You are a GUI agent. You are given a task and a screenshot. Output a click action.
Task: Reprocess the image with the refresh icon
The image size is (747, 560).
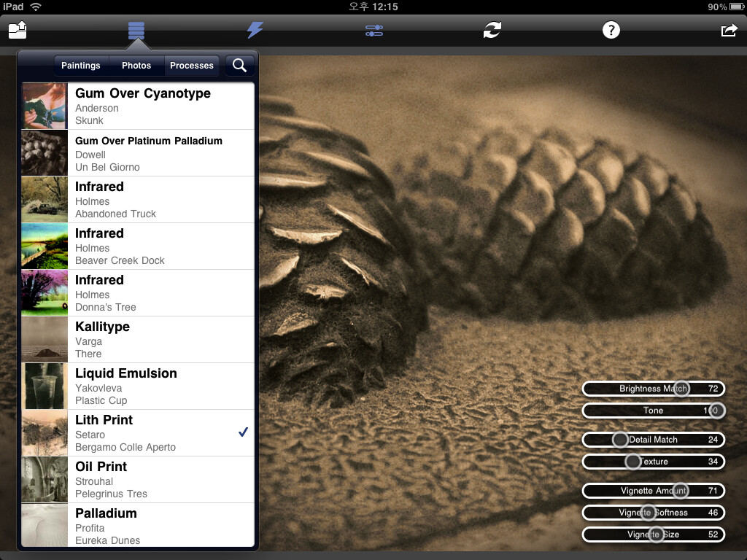[492, 30]
